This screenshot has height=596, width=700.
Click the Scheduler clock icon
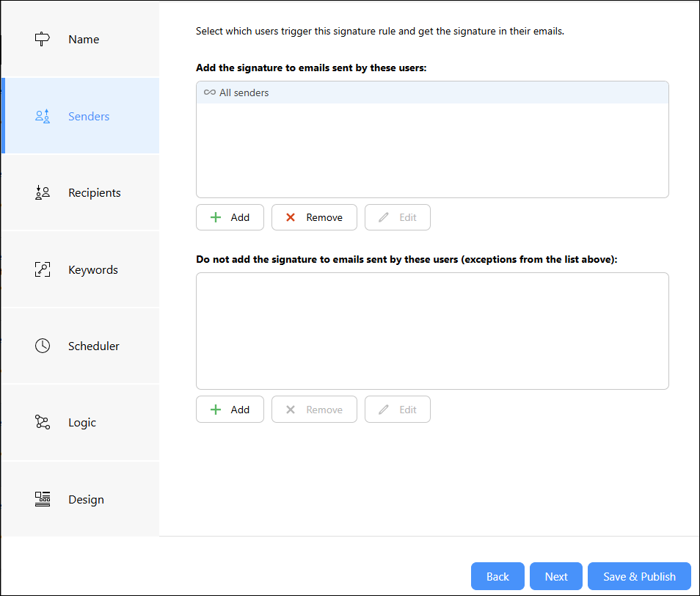coord(43,346)
